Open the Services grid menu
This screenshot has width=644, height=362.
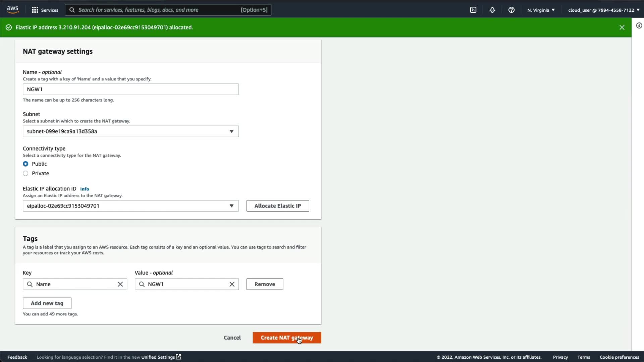pos(45,10)
